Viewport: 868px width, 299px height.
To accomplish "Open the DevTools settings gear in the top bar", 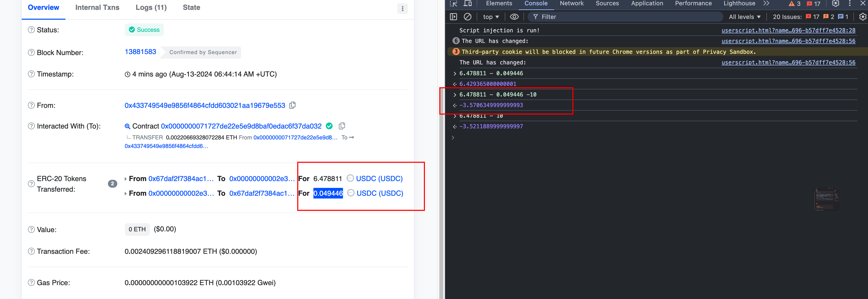I will (x=835, y=3).
